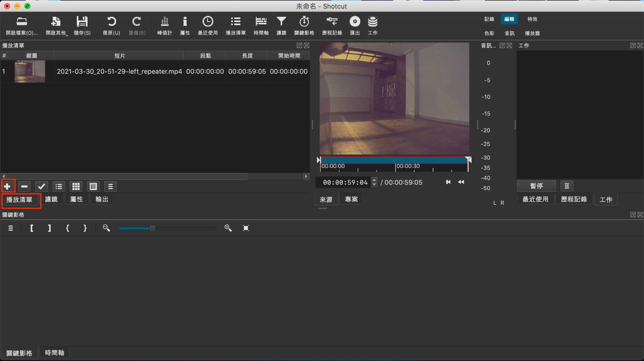Image resolution: width=644 pixels, height=361 pixels.
Task: Select the playlist clip thumbnail
Action: [30, 71]
